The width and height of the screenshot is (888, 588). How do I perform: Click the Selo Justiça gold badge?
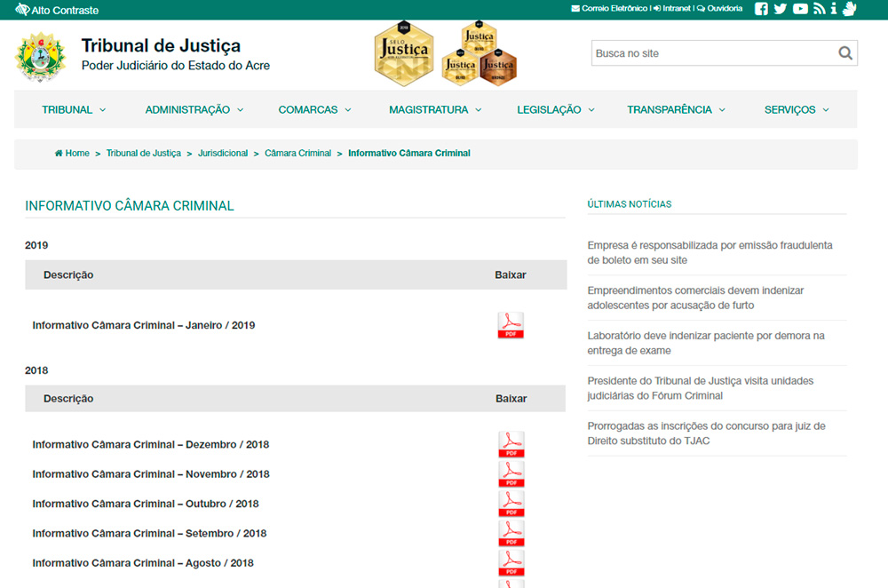point(403,53)
